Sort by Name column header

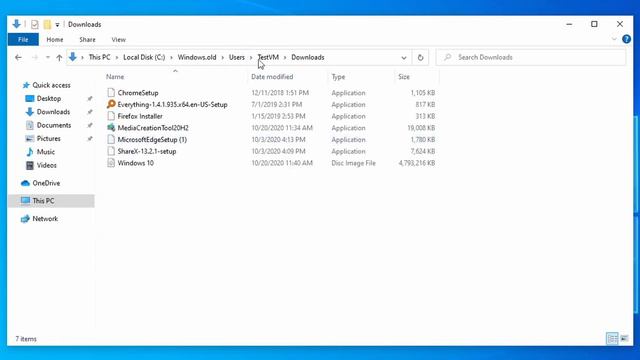(115, 77)
